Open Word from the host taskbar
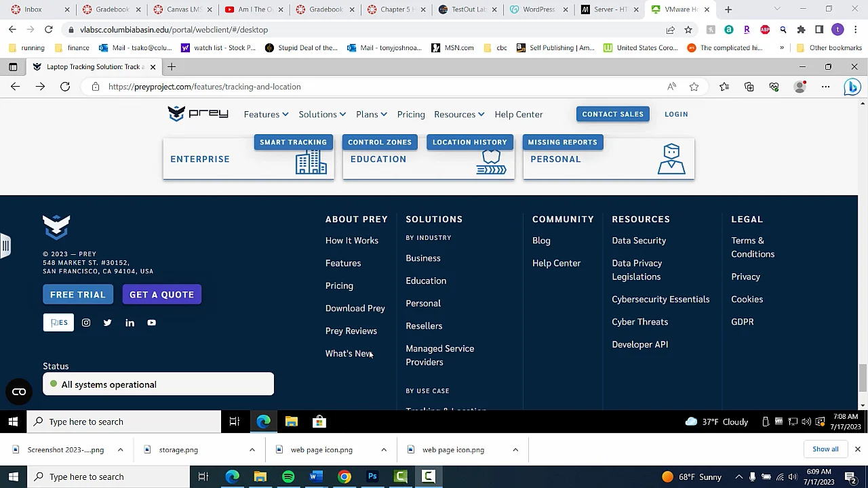 point(316,476)
